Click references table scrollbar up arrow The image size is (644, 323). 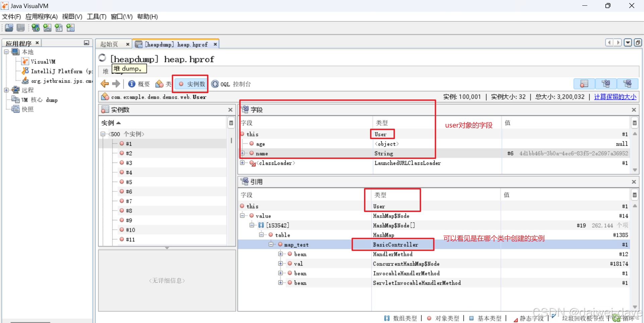pos(635,206)
